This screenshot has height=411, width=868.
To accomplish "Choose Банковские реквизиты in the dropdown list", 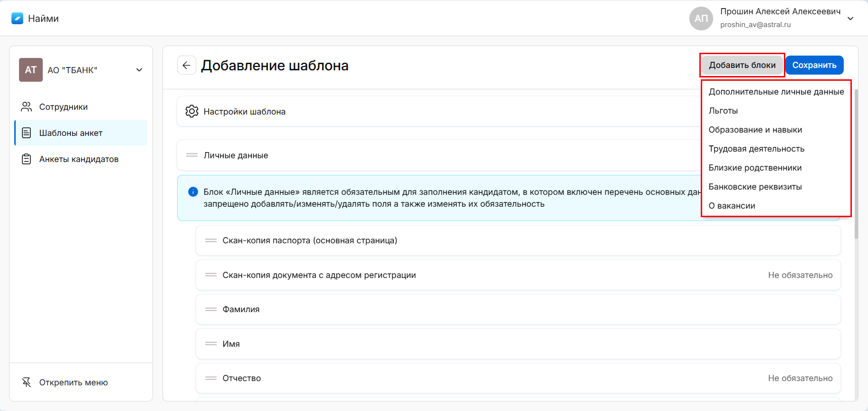I will pyautogui.click(x=755, y=187).
